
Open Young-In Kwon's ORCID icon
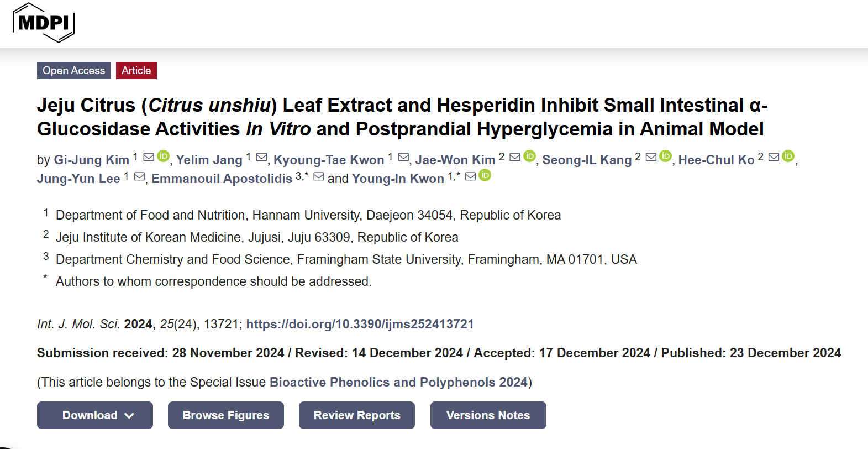[x=485, y=176]
